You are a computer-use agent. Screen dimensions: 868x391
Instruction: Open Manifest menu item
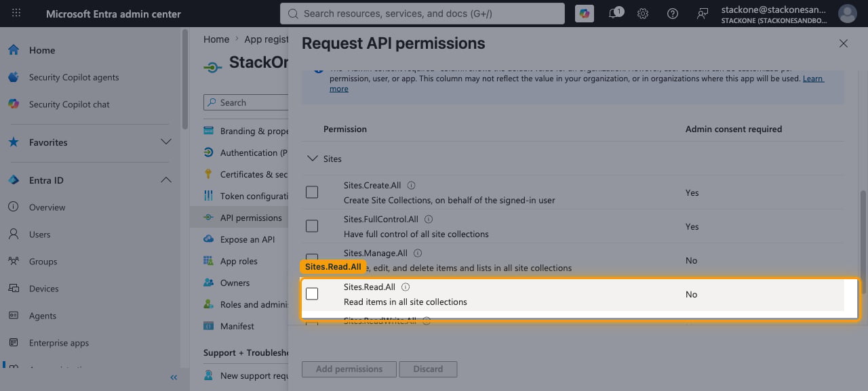245,326
